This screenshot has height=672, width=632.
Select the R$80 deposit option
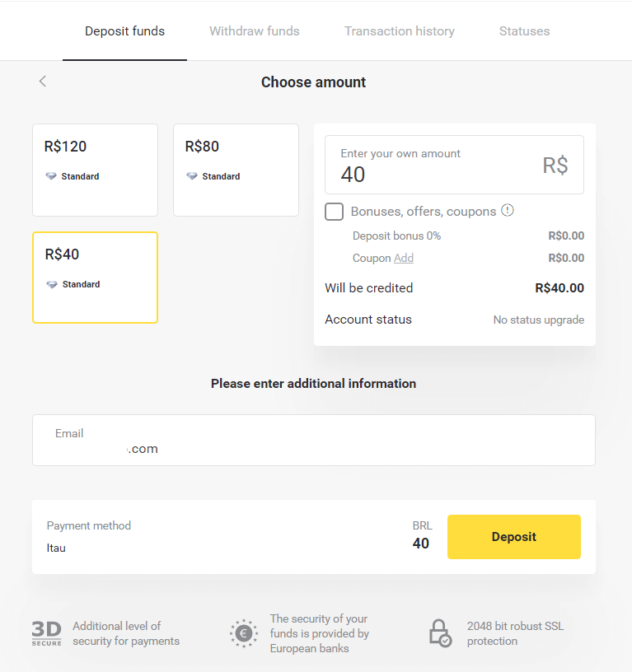pos(236,170)
